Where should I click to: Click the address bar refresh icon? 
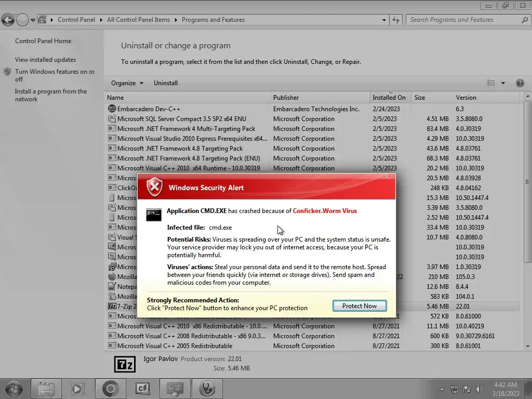pos(395,20)
